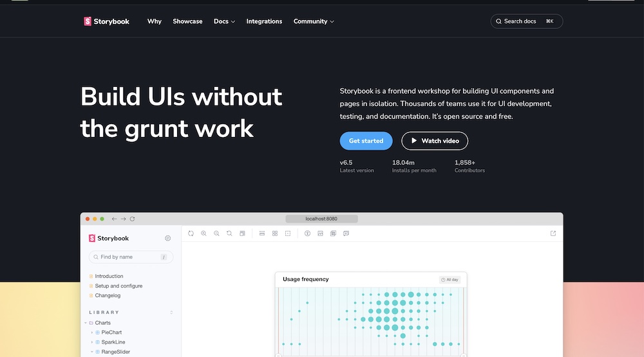Viewport: 644px width, 357px height.
Task: Click the remount/sync icon in the toolbar
Action: 191,233
